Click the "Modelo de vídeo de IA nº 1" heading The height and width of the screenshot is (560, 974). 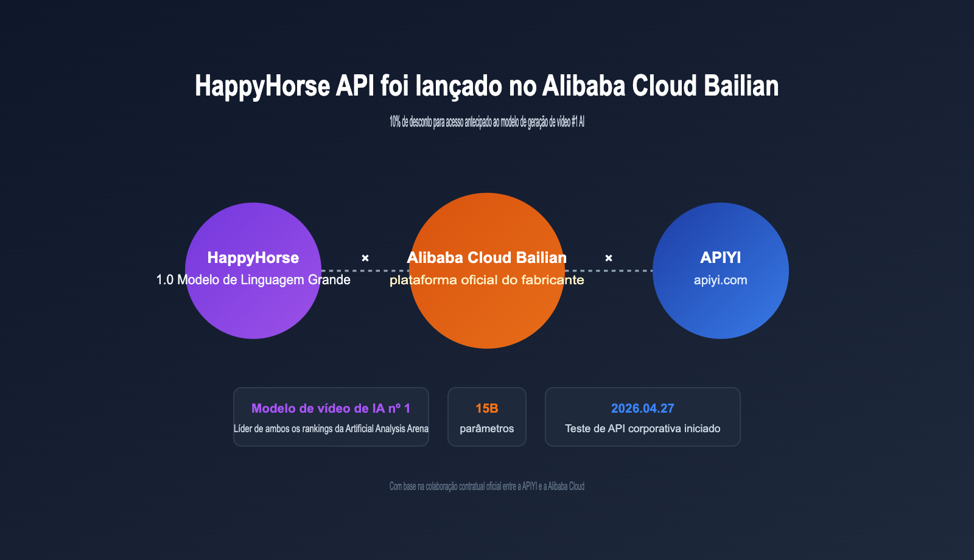pyautogui.click(x=331, y=408)
